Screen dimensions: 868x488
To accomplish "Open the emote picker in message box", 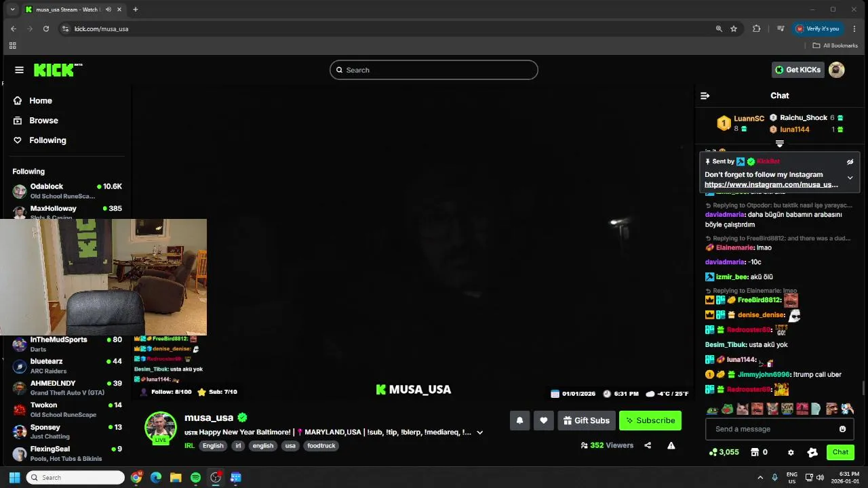I will tap(842, 429).
